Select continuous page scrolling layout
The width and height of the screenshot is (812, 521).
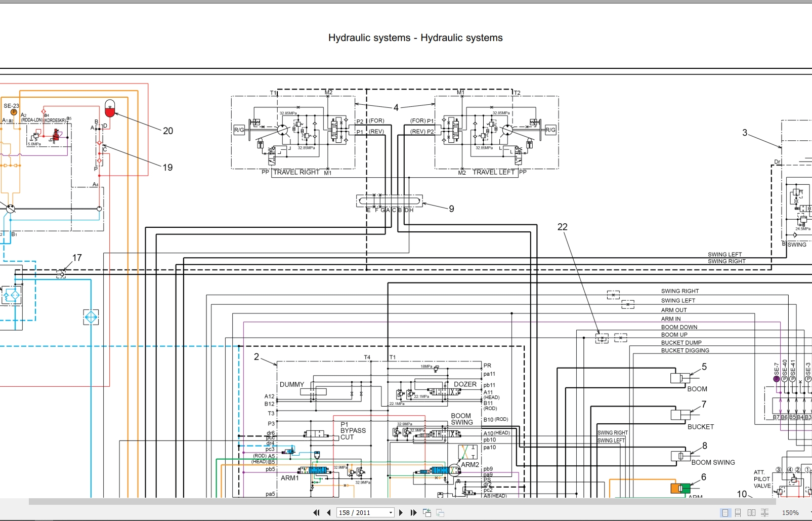click(x=738, y=513)
